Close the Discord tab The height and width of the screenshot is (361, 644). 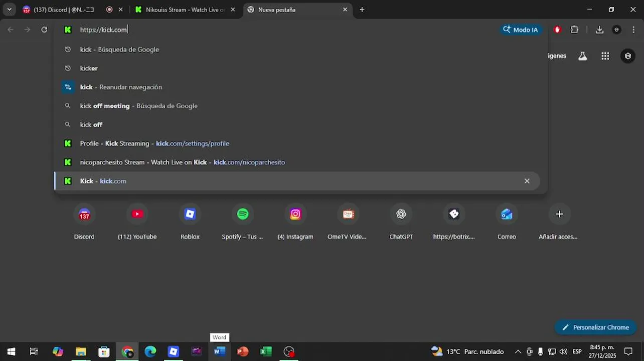coord(120,10)
